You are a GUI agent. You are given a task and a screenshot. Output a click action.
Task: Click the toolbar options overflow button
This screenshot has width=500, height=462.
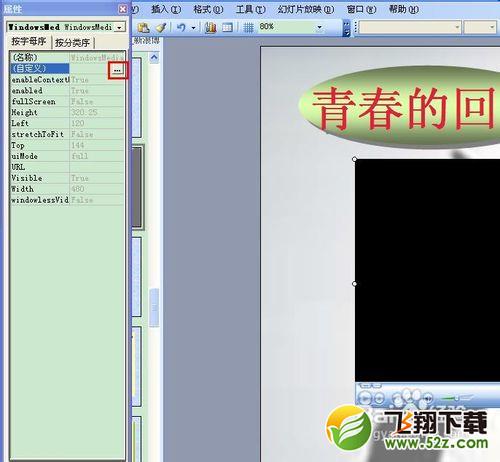(346, 28)
